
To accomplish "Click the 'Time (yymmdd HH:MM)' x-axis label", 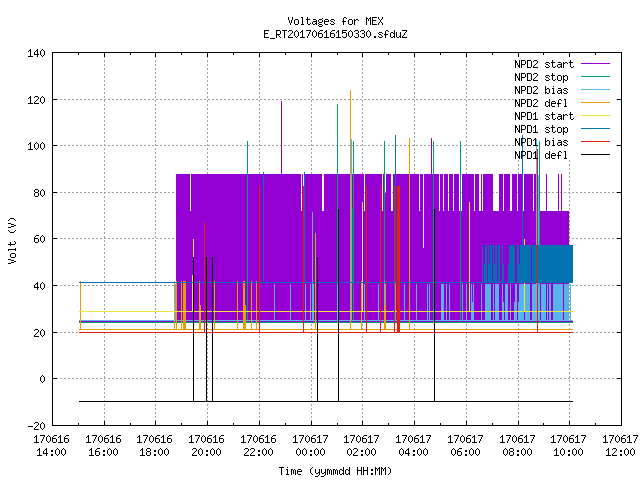I will pyautogui.click(x=335, y=471).
